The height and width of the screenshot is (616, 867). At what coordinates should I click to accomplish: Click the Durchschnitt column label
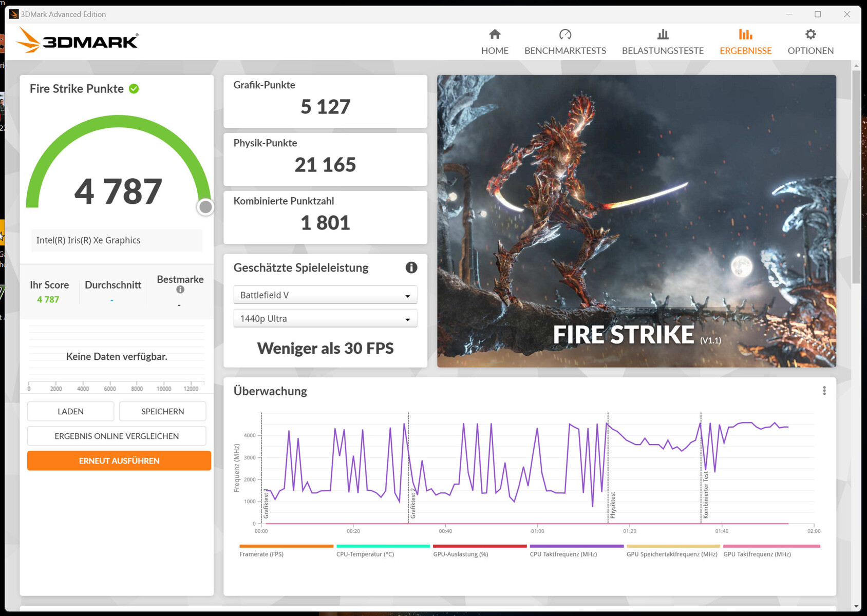[113, 285]
